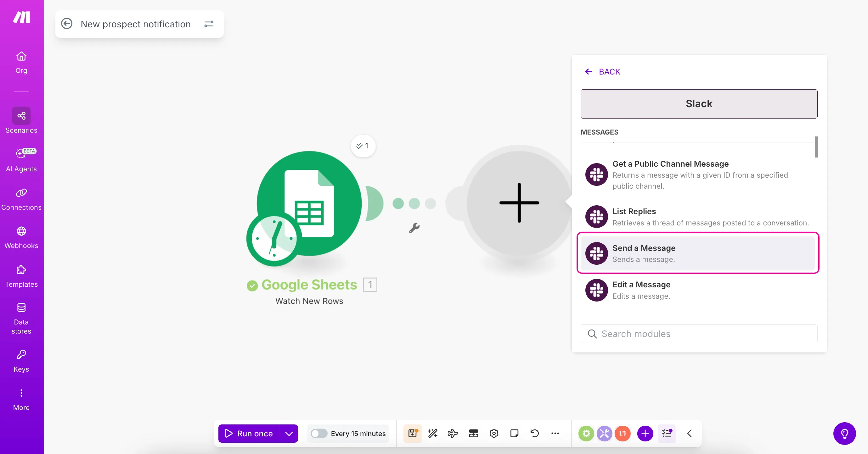Click the undo arrow icon in the toolbar
The height and width of the screenshot is (454, 868).
[535, 434]
